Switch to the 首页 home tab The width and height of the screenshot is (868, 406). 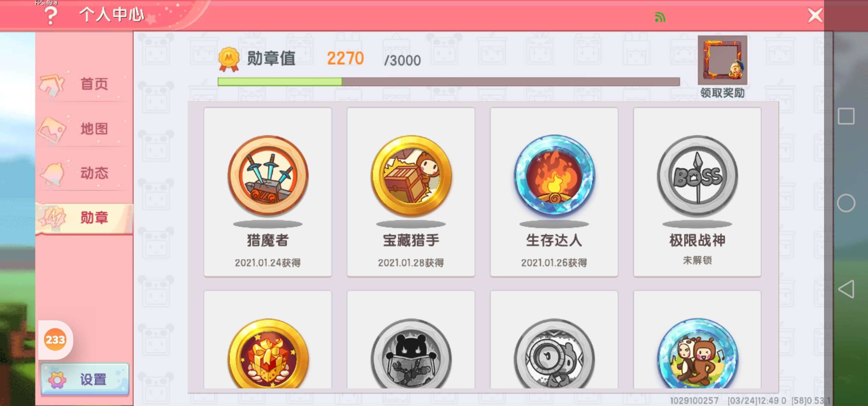coord(85,83)
